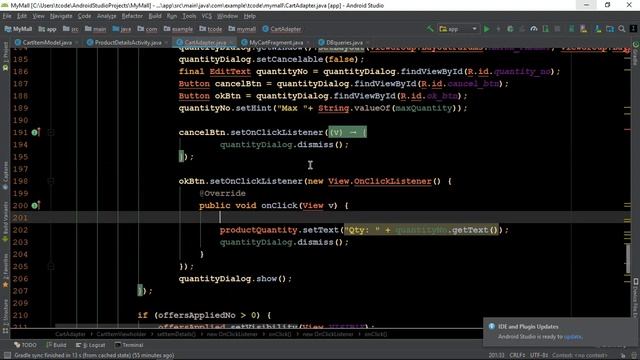The width and height of the screenshot is (640, 360).
Task: Open the Captures sidebar panel
Action: (x=5, y=176)
